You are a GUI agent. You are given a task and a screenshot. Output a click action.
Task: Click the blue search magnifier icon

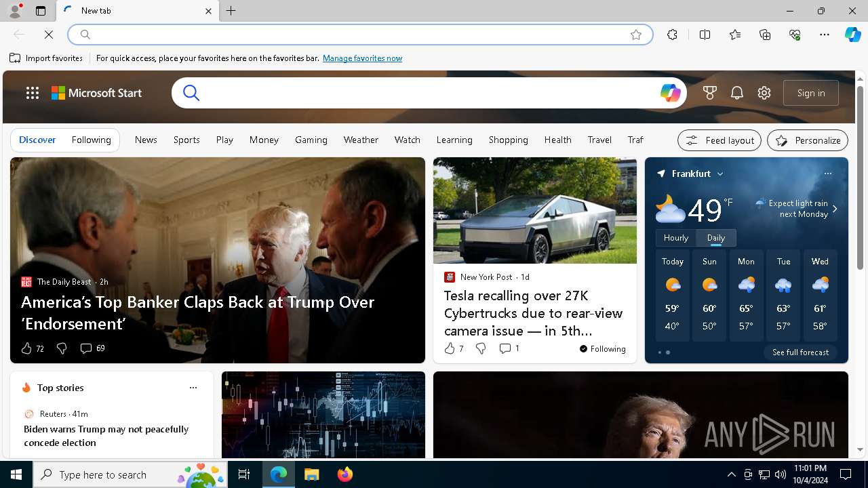pyautogui.click(x=191, y=93)
